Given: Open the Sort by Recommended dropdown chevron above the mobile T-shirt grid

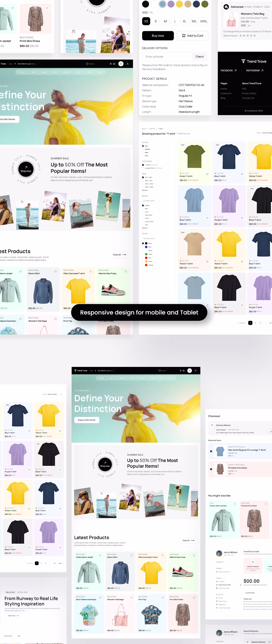Looking at the screenshot, I should (61, 394).
